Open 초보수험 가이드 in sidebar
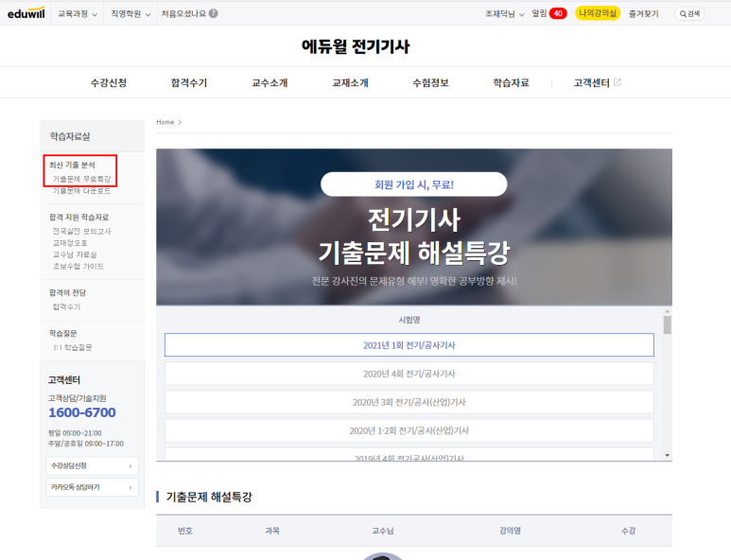731x560 pixels. click(78, 266)
